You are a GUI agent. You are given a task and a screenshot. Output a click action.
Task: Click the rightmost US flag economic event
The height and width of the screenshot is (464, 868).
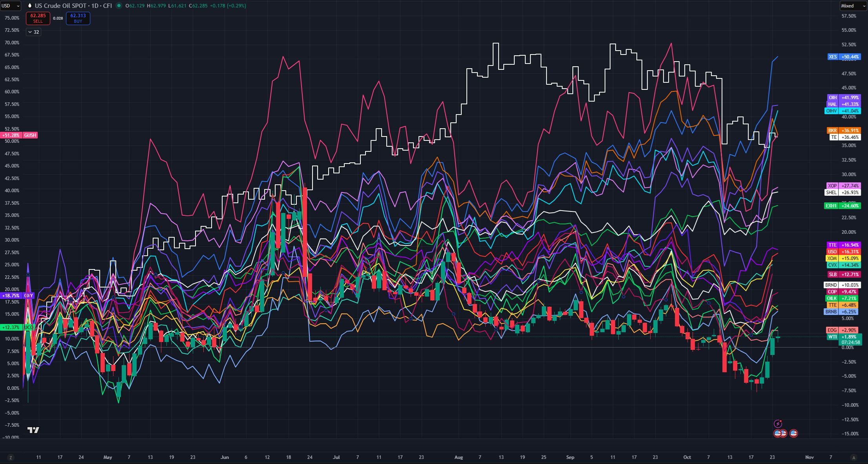click(x=793, y=433)
